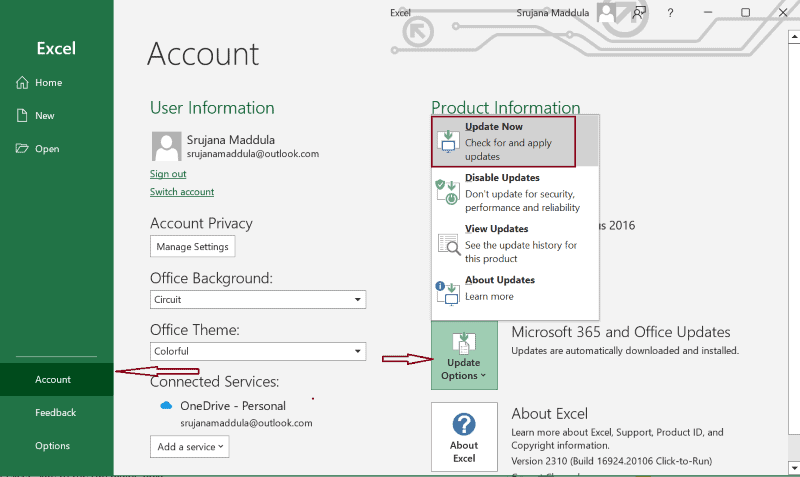Expand the Update Options button menu
The height and width of the screenshot is (477, 800).
coord(464,355)
